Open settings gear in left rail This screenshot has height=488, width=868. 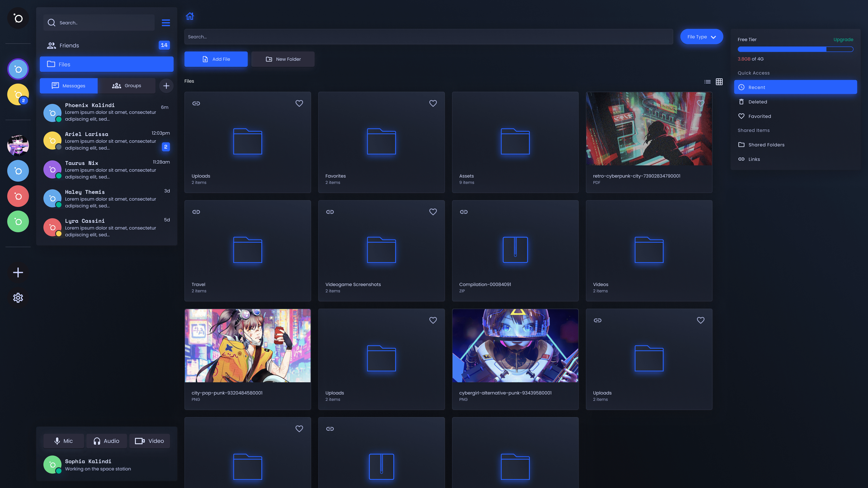(x=18, y=298)
